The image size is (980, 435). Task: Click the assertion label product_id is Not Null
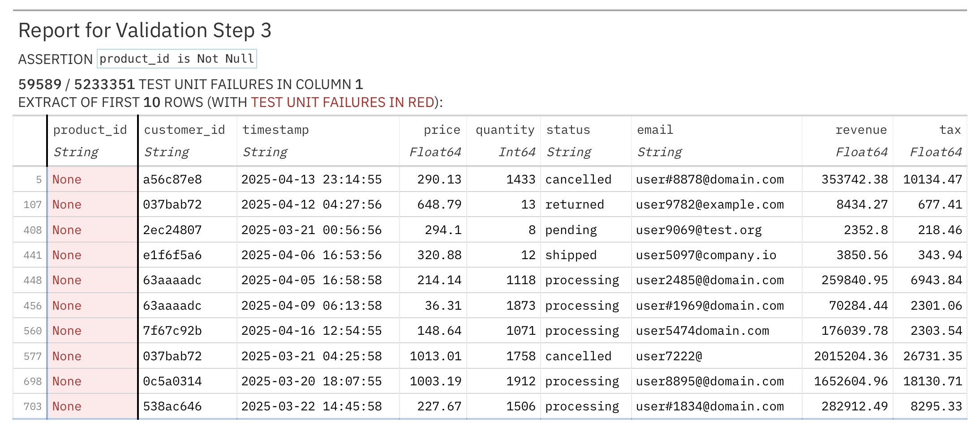tap(177, 59)
